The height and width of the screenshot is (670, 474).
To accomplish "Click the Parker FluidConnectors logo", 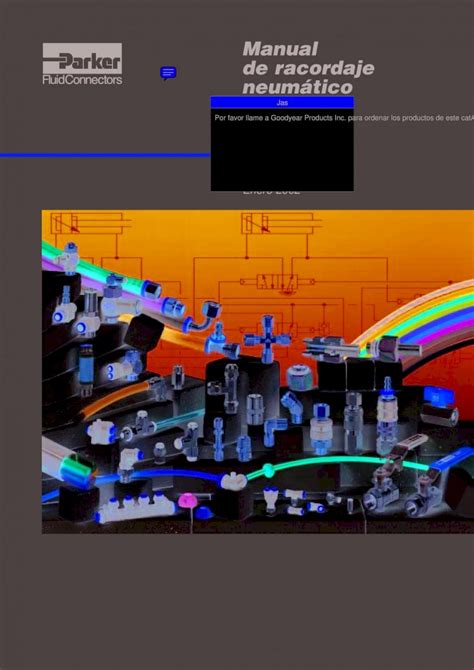I will (82, 64).
